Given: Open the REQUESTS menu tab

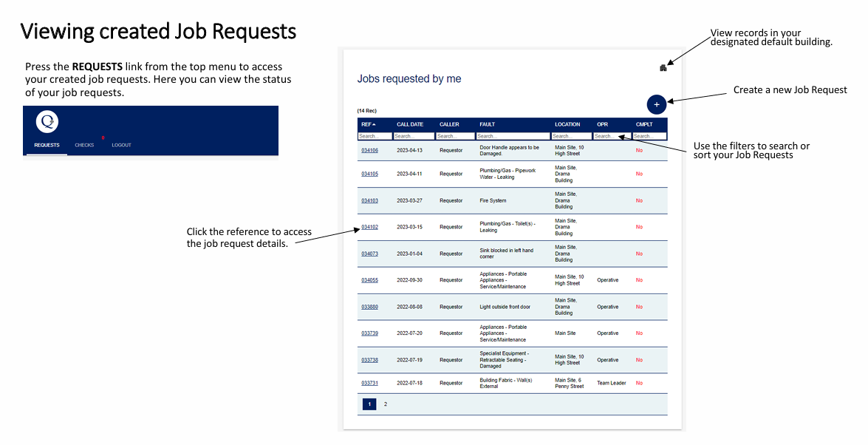Looking at the screenshot, I should click(x=47, y=145).
